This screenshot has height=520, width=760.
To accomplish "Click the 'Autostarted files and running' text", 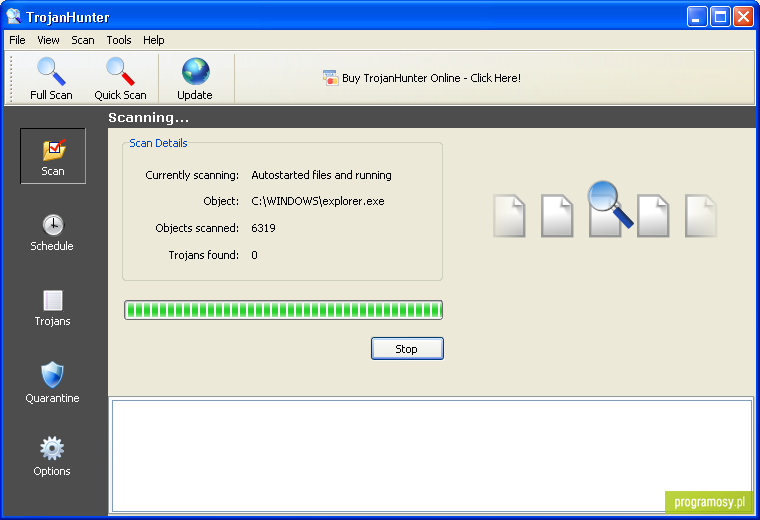I will coord(321,175).
